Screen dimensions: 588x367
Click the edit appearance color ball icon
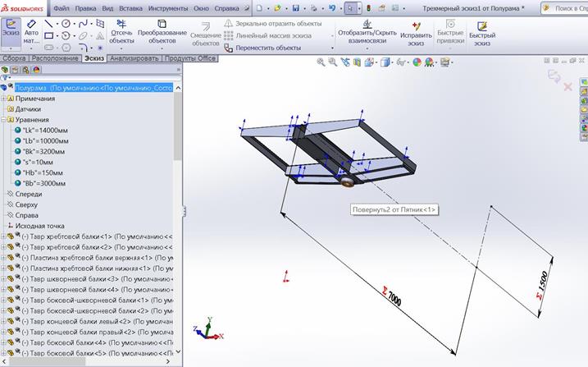click(x=417, y=62)
